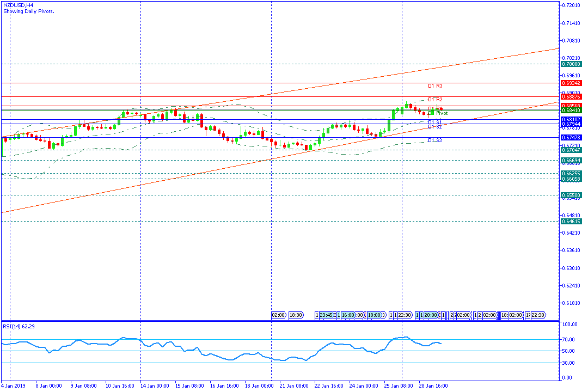Click the red 0.69342 price tag
The height and width of the screenshot is (392, 588).
[x=571, y=83]
